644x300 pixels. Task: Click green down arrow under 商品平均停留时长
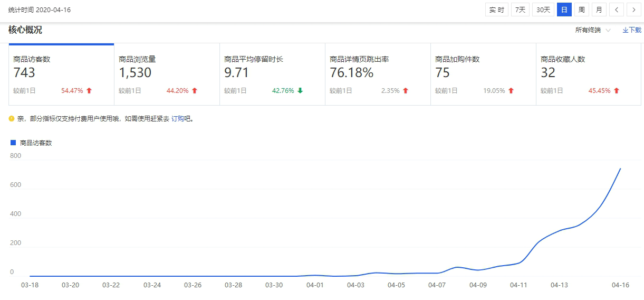click(x=300, y=91)
